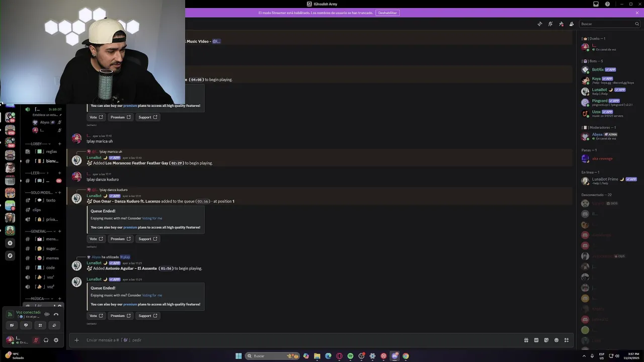Click Support button under the Antonio Aguilar message
The width and height of the screenshot is (644, 362).
pos(148,316)
